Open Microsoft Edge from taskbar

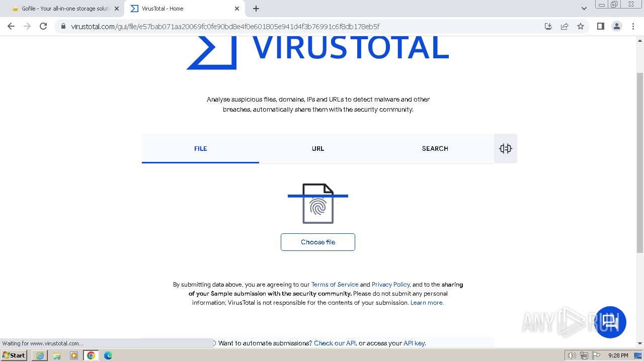(x=108, y=355)
